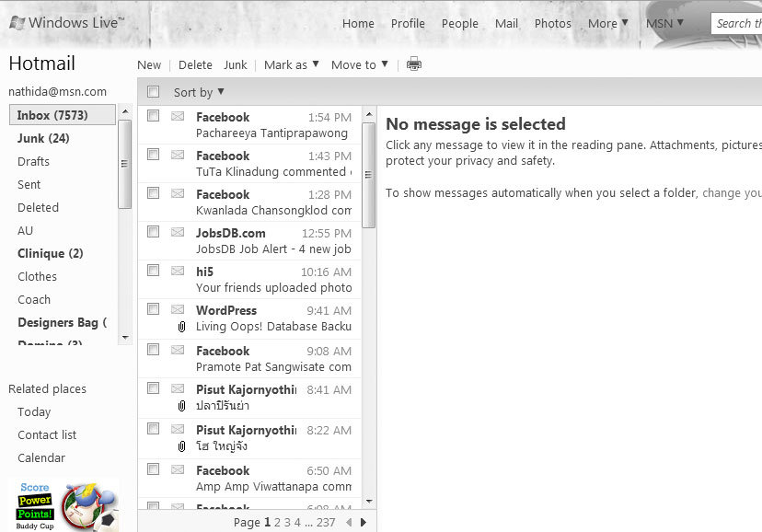Click envelope icon of JobsDB.com message

pos(178,232)
